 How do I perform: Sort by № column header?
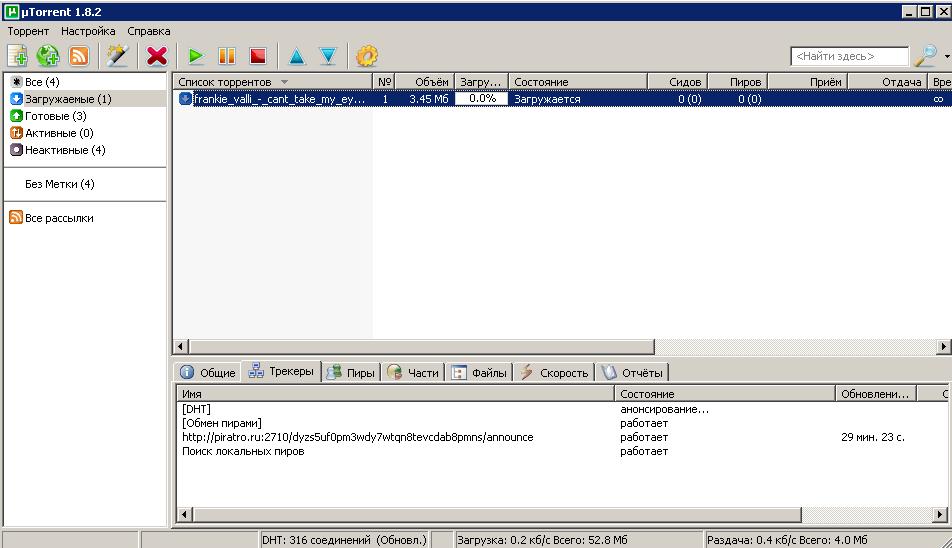(384, 81)
